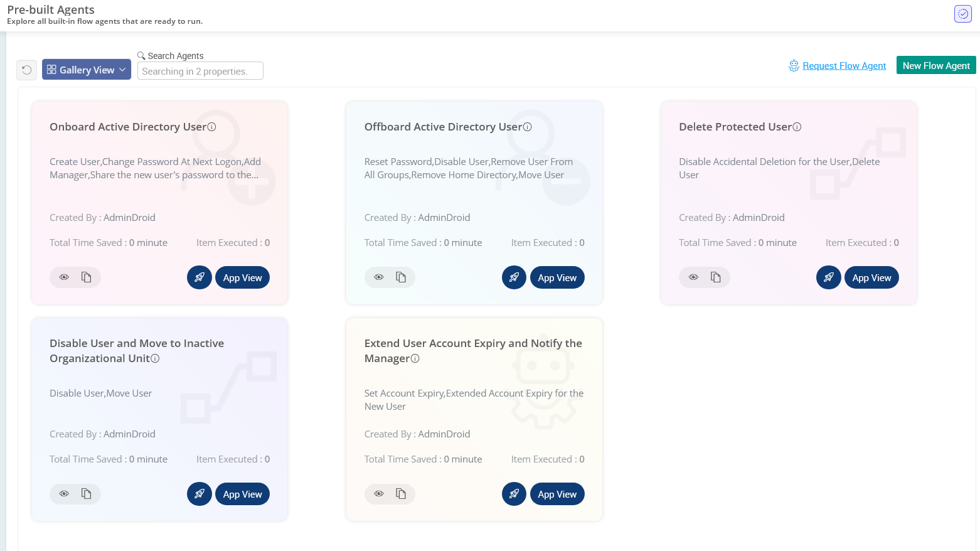
Task: Click the info icon beside Delete Protected User title
Action: [x=797, y=126]
